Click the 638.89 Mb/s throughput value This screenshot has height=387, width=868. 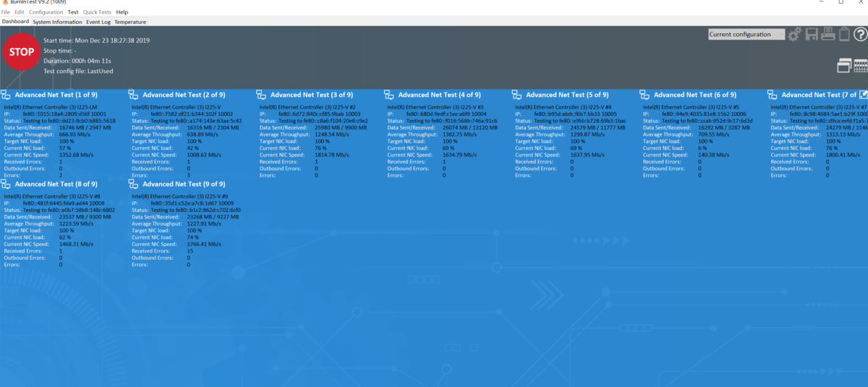point(204,135)
